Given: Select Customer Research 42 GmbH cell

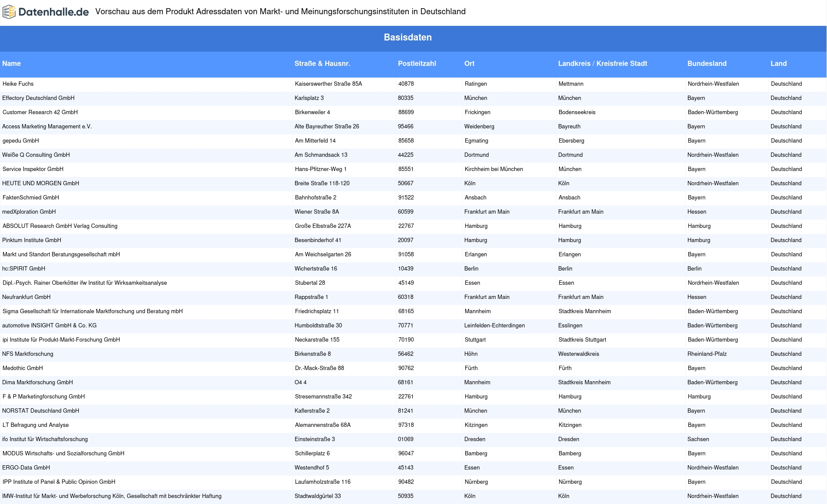Looking at the screenshot, I should [40, 112].
